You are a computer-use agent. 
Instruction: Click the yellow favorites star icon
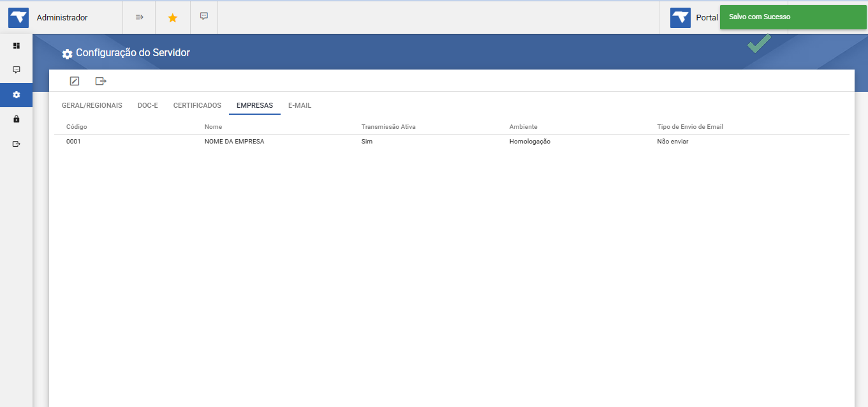[x=172, y=18]
